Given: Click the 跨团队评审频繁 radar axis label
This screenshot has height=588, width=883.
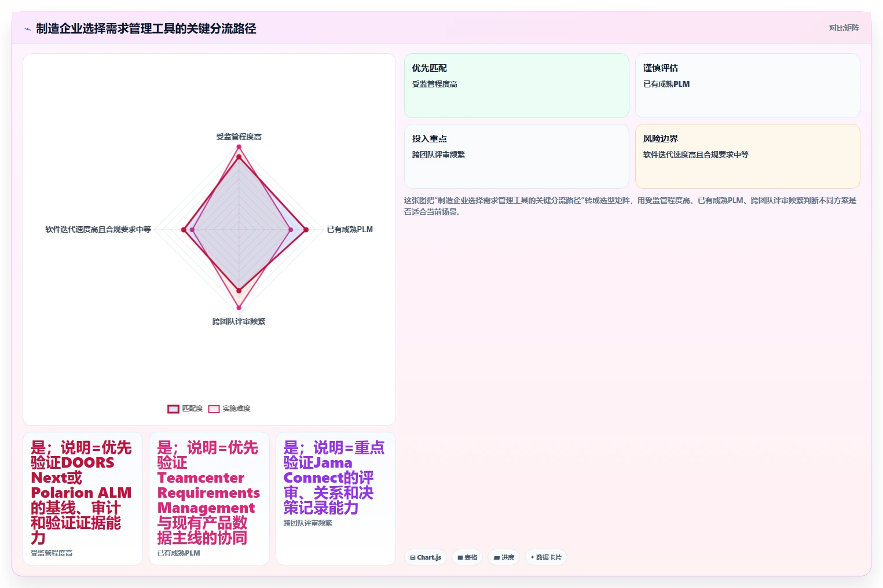Looking at the screenshot, I should point(239,321).
